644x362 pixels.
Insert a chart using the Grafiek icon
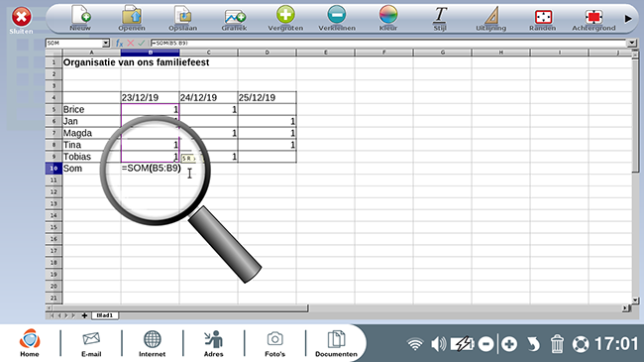click(x=234, y=18)
